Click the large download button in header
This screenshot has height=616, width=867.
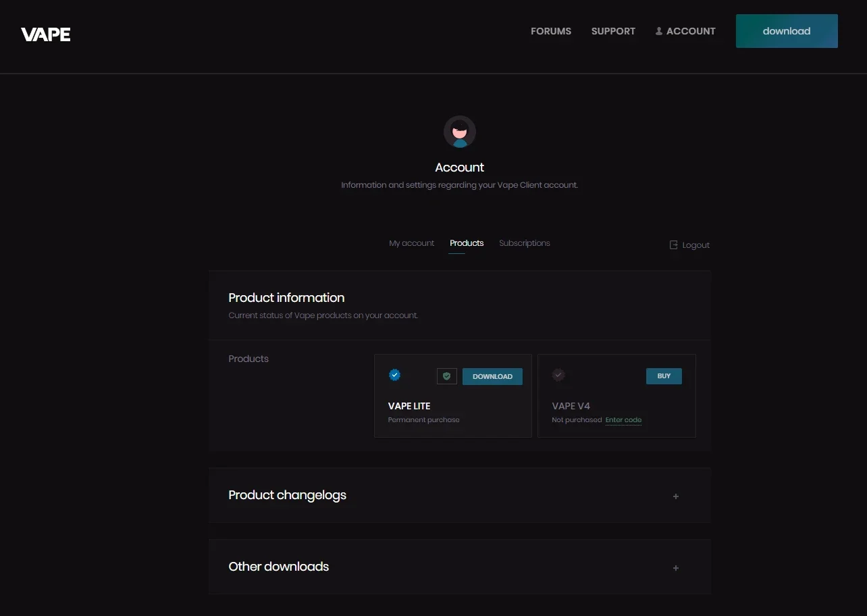click(x=787, y=31)
